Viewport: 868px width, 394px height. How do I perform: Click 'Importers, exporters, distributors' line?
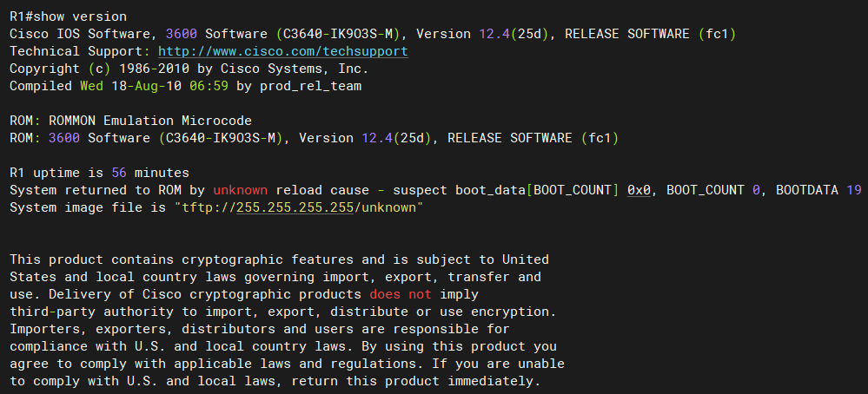pos(260,330)
